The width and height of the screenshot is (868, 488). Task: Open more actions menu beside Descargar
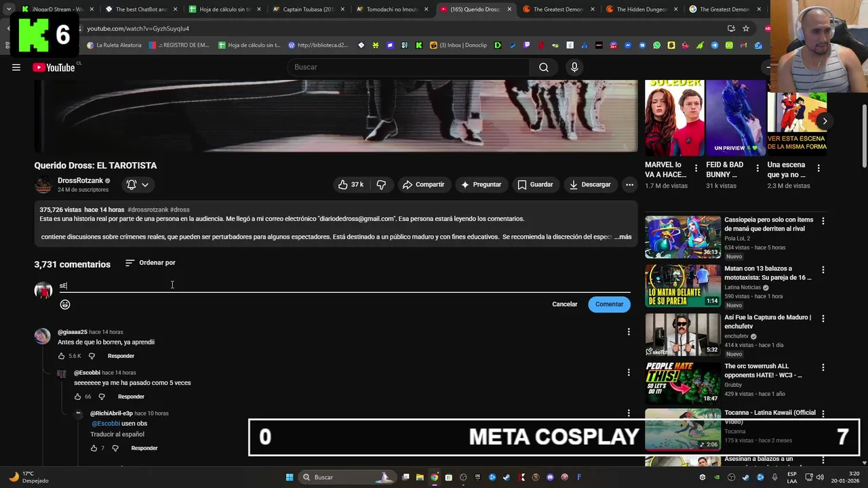click(x=629, y=184)
